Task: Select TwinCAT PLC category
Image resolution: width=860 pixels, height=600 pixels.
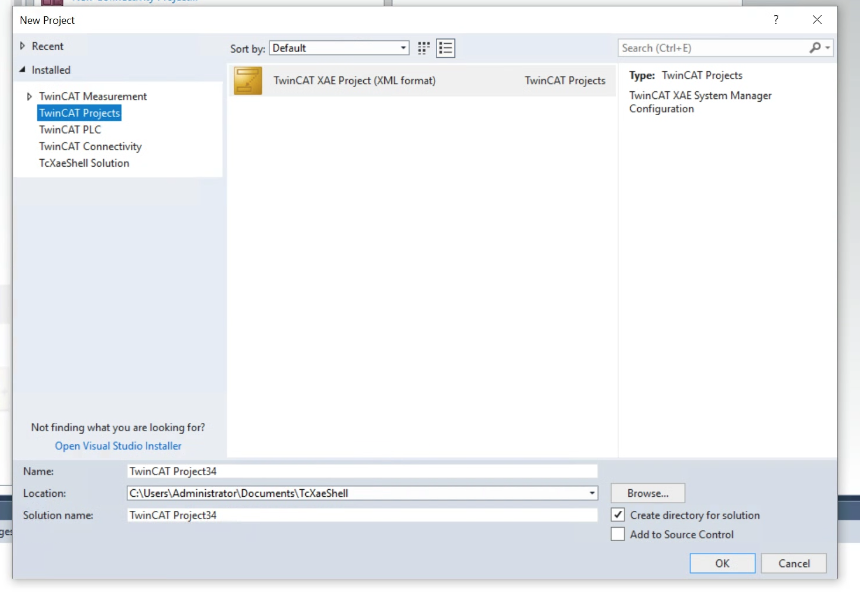Action: [x=70, y=130]
